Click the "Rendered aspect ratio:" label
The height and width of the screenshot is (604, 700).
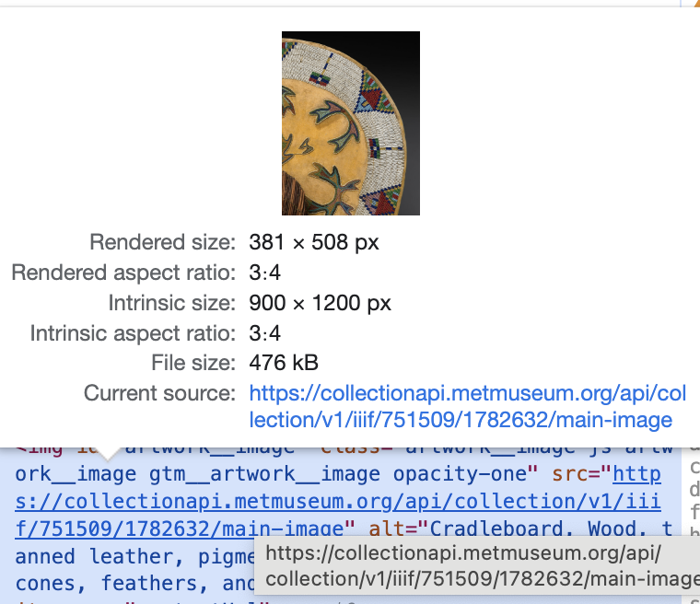(x=123, y=273)
